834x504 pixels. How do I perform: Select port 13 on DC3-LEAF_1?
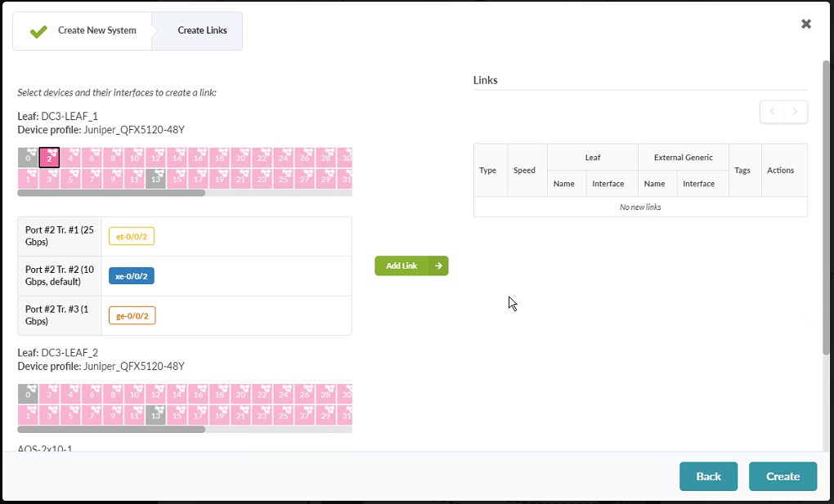tap(155, 179)
